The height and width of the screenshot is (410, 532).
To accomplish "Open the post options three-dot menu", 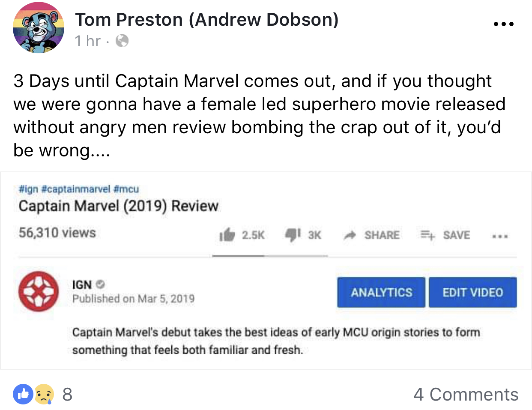I will 503,24.
